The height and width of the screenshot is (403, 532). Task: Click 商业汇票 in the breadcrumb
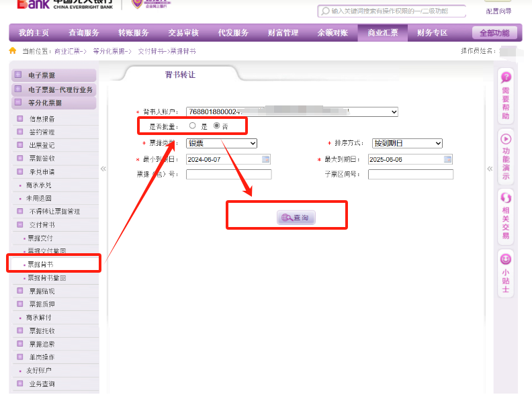click(68, 51)
